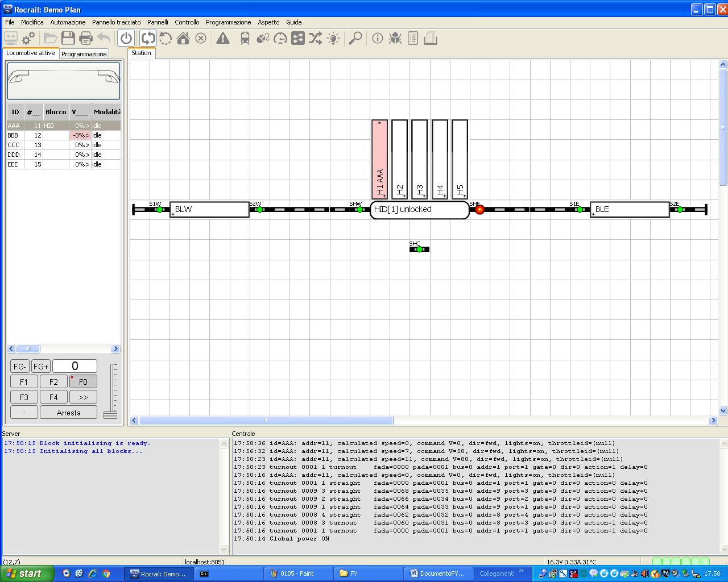
Task: Toggle function F1 button
Action: pos(24,382)
